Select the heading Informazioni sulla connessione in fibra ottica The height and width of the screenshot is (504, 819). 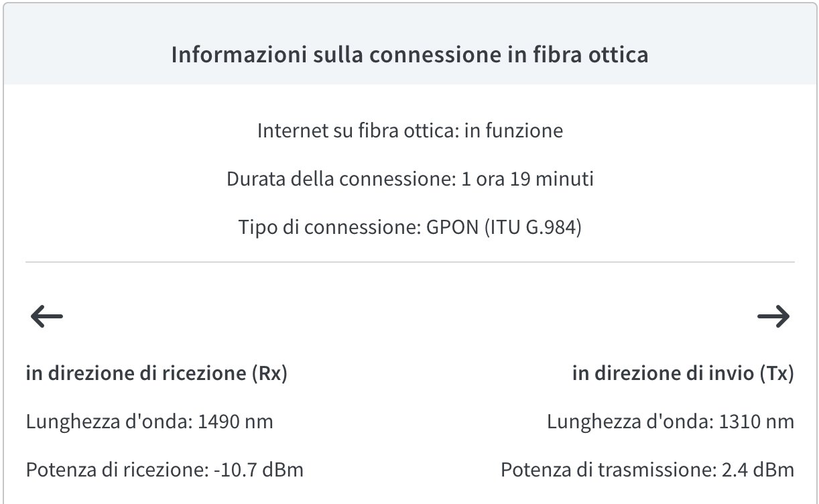click(409, 55)
